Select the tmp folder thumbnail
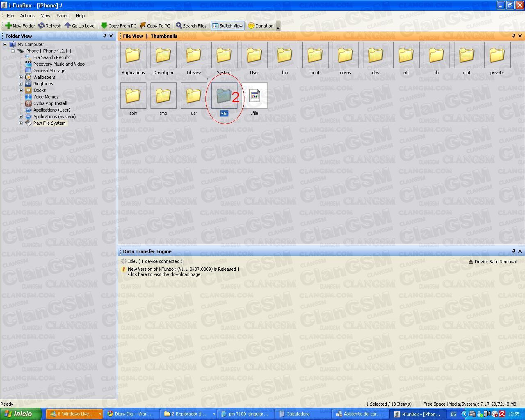This screenshot has width=525, height=420. pos(163,96)
